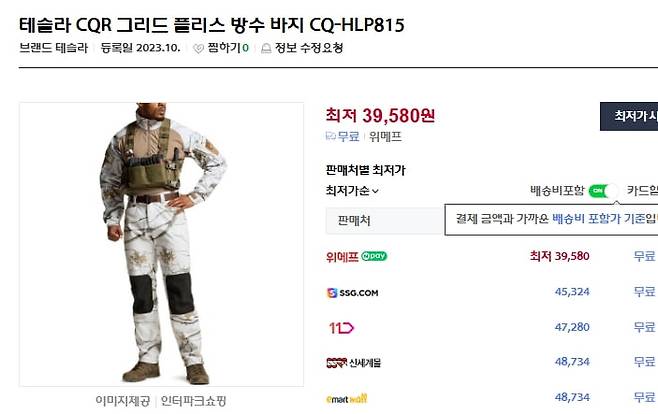Viewport: 658px width, 414px height.
Task: Click the 위메프 seller link under lowest price
Action: 385,136
